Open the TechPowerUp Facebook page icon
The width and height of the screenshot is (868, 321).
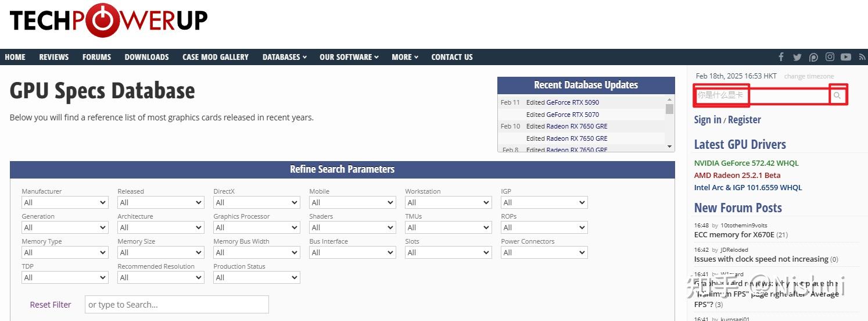(x=781, y=57)
